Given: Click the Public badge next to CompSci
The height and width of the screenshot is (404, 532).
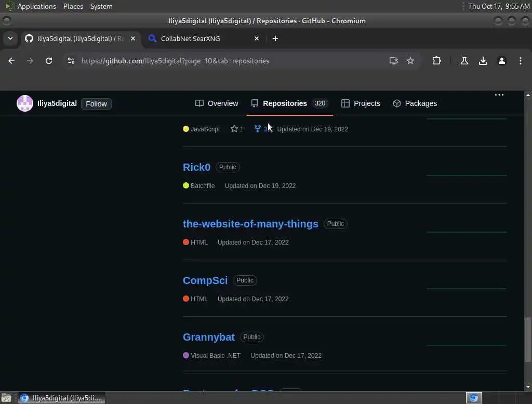Looking at the screenshot, I should point(245,280).
